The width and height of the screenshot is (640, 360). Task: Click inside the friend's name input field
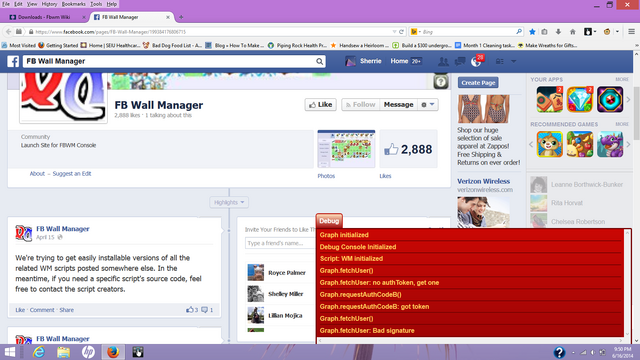point(280,243)
